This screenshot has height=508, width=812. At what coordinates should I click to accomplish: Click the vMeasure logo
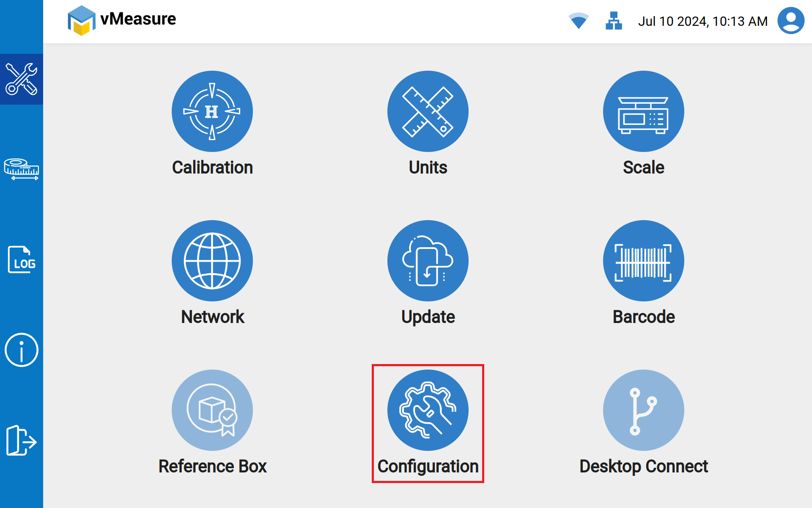(122, 20)
